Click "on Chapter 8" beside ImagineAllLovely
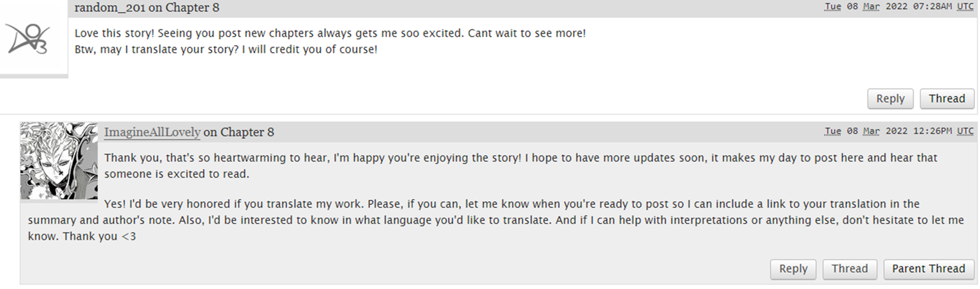Viewport: 980px width, 289px height. tap(238, 132)
